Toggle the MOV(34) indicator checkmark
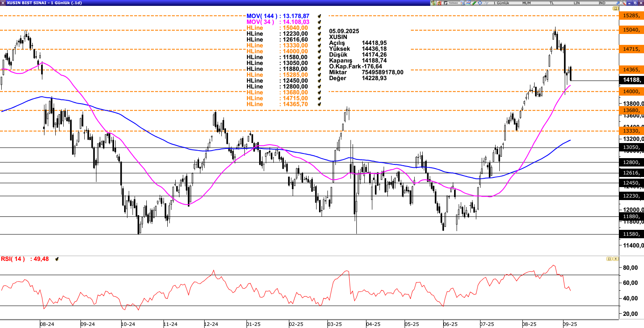Viewport: 644px width, 328px height. [x=319, y=22]
